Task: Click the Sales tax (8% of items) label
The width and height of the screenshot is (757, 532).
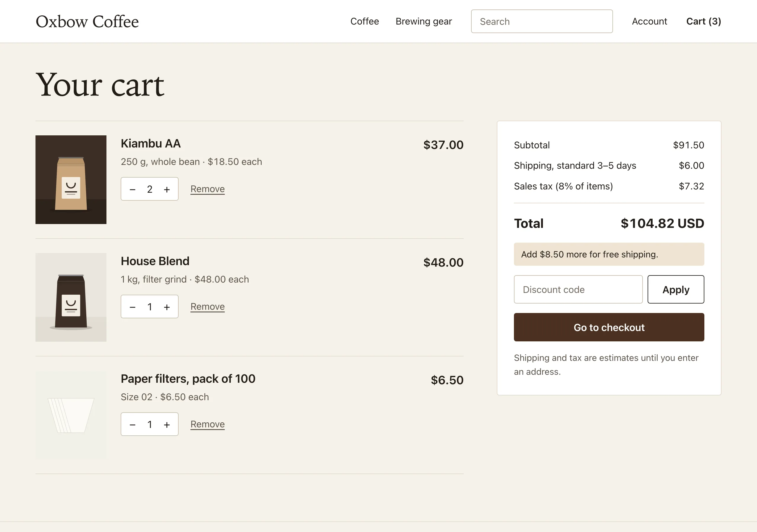Action: click(564, 186)
